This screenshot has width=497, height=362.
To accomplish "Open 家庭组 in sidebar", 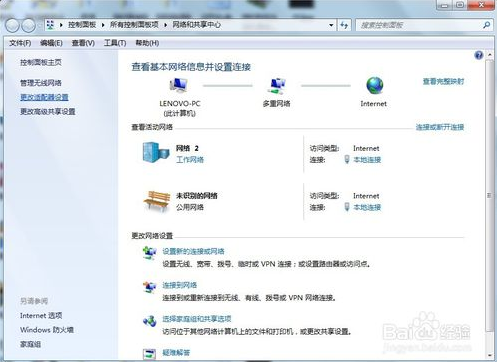I will (30, 344).
